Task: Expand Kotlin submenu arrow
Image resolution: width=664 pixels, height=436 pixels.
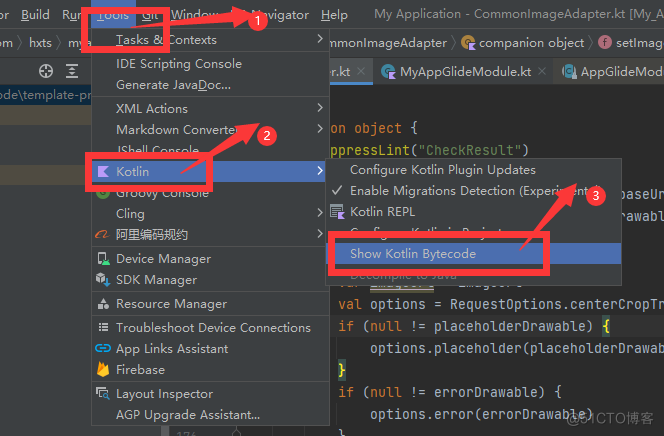Action: pos(320,171)
